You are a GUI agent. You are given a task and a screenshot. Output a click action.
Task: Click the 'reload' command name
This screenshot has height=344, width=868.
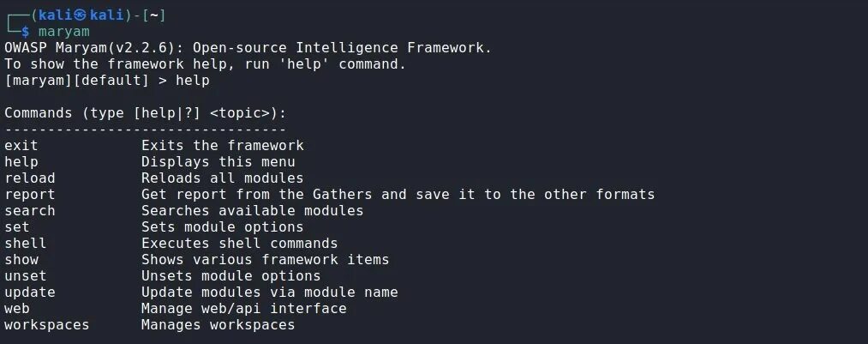coord(30,178)
